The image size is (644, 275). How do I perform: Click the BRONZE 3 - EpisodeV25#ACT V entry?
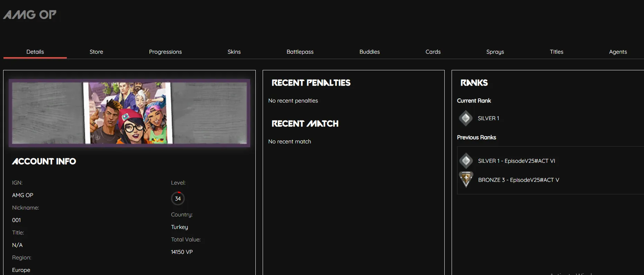click(x=518, y=180)
